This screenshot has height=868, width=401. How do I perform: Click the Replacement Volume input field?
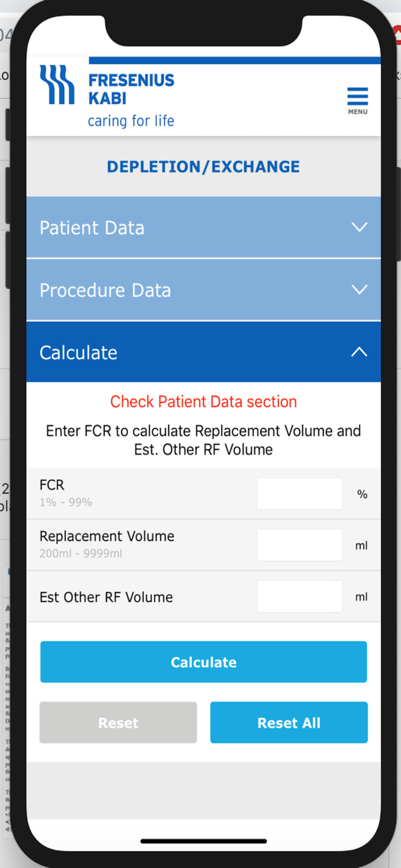coord(299,545)
